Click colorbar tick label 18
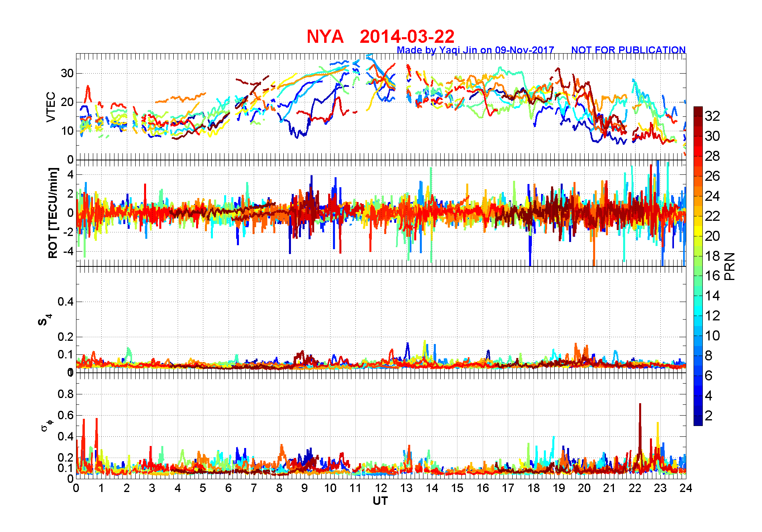Viewport: 762px width, 532px height. tap(712, 256)
